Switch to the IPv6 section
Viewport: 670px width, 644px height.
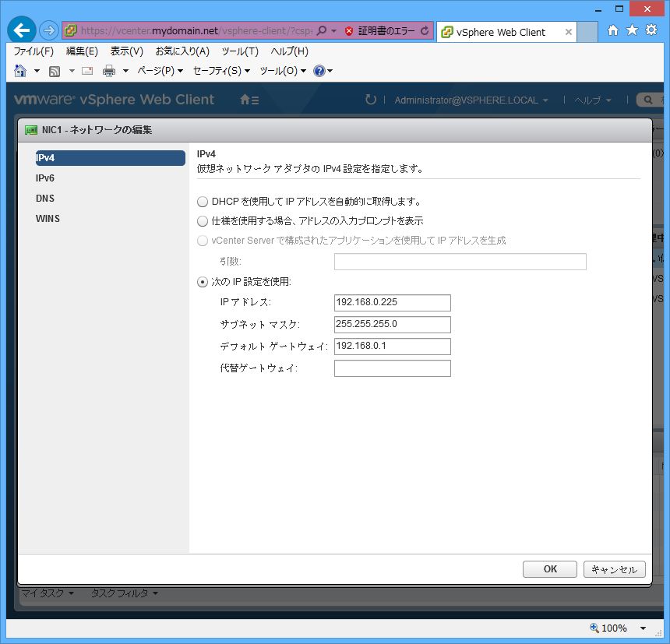[x=45, y=178]
